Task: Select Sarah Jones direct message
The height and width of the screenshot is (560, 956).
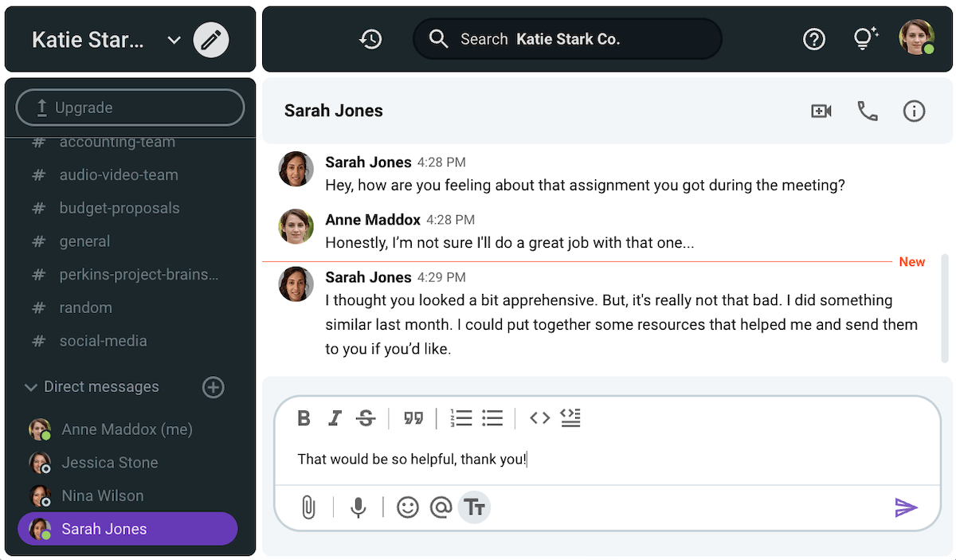Action: pyautogui.click(x=127, y=529)
